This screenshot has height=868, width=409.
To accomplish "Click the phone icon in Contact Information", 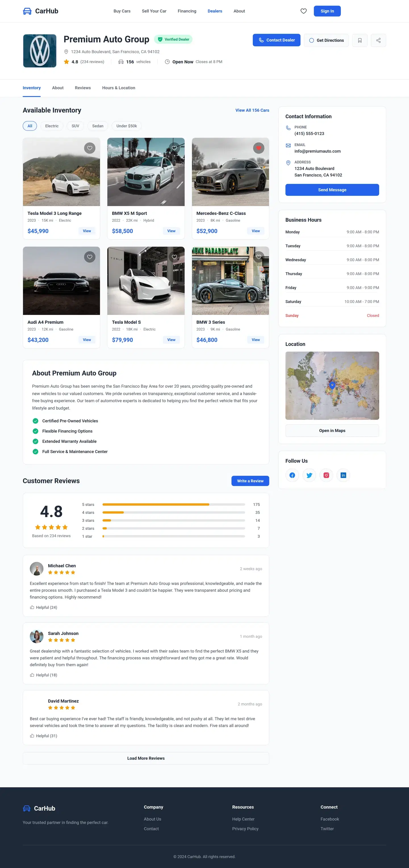I will [x=288, y=128].
